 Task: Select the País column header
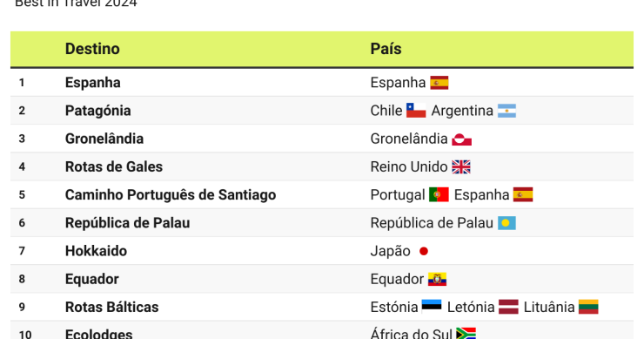[x=386, y=49]
